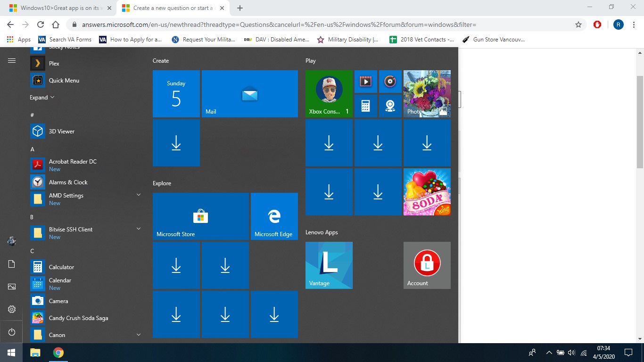The height and width of the screenshot is (362, 644).
Task: Switch to the Windows10>Great app tab
Action: point(59,8)
